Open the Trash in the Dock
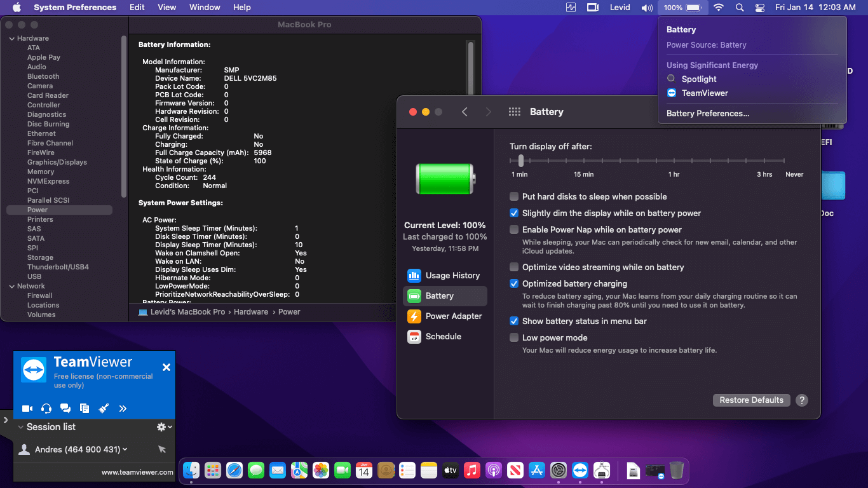 coord(677,470)
